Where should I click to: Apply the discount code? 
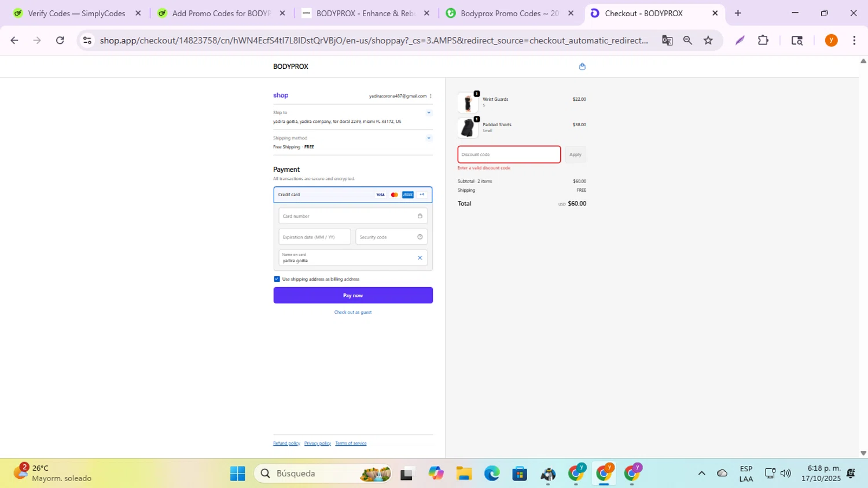pos(575,155)
